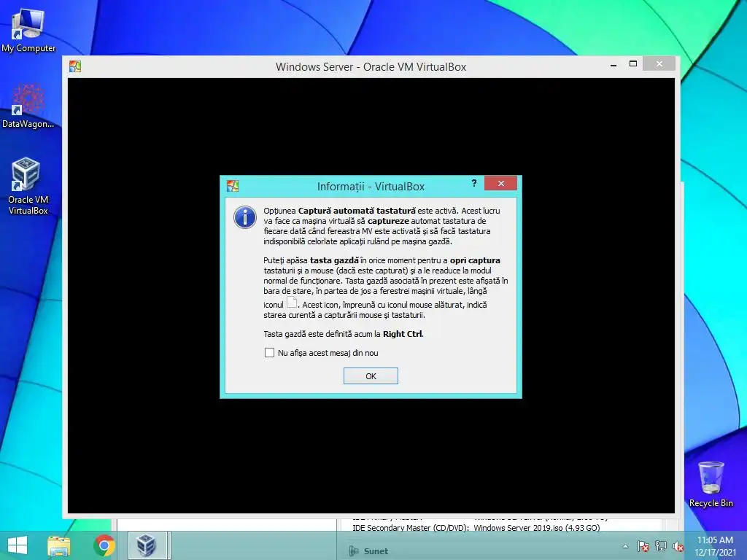Minimize the Windows Server VirtualBox window

tap(614, 64)
